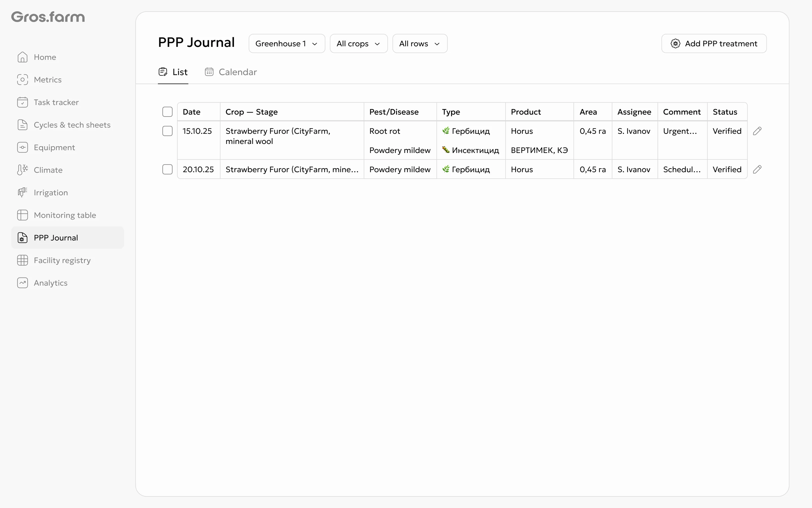The height and width of the screenshot is (508, 812).
Task: Open Irrigation from the sidebar
Action: (67, 192)
